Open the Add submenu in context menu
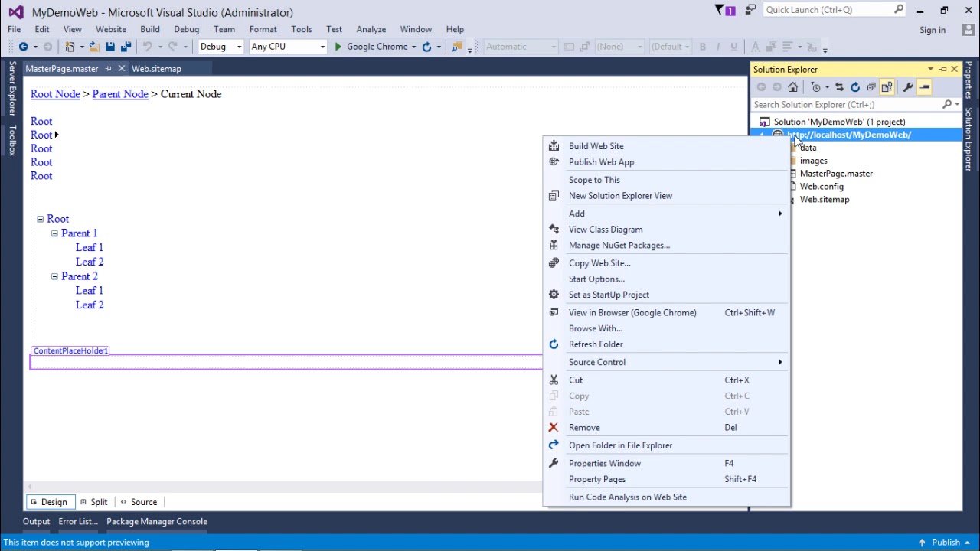This screenshot has width=980, height=551. [x=666, y=214]
